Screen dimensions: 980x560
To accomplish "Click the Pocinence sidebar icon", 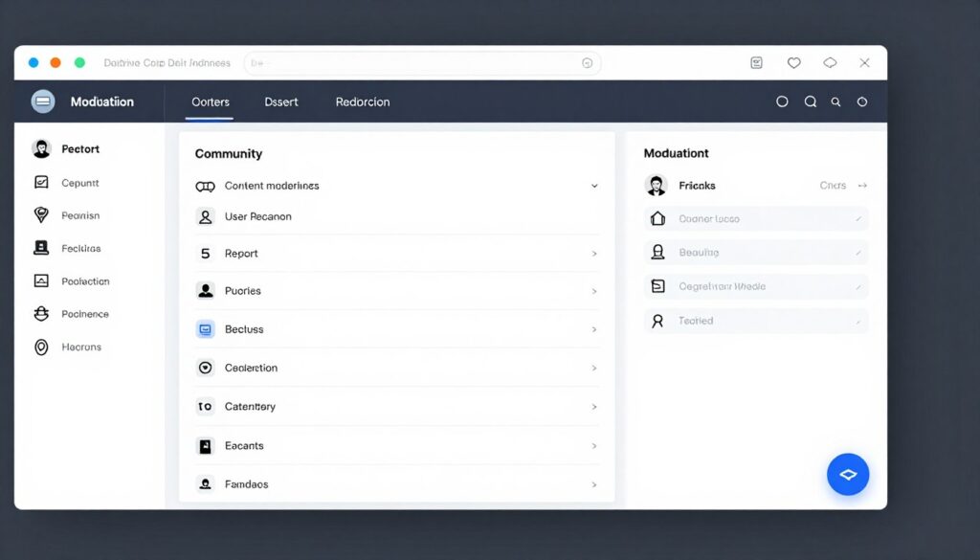I will click(x=41, y=314).
